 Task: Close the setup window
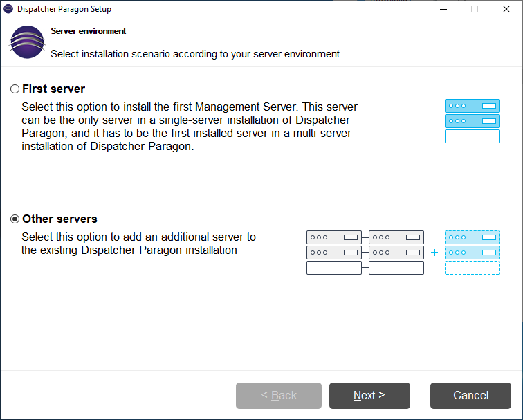[506, 10]
